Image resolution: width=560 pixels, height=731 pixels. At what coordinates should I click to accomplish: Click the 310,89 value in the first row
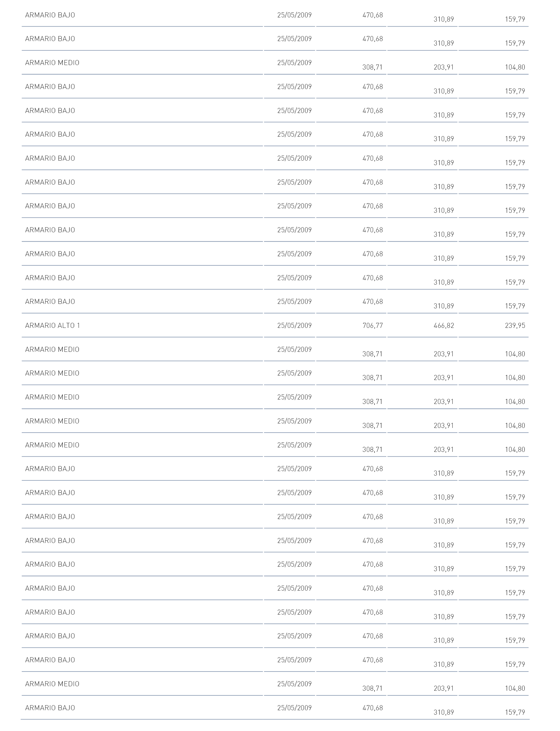444,19
